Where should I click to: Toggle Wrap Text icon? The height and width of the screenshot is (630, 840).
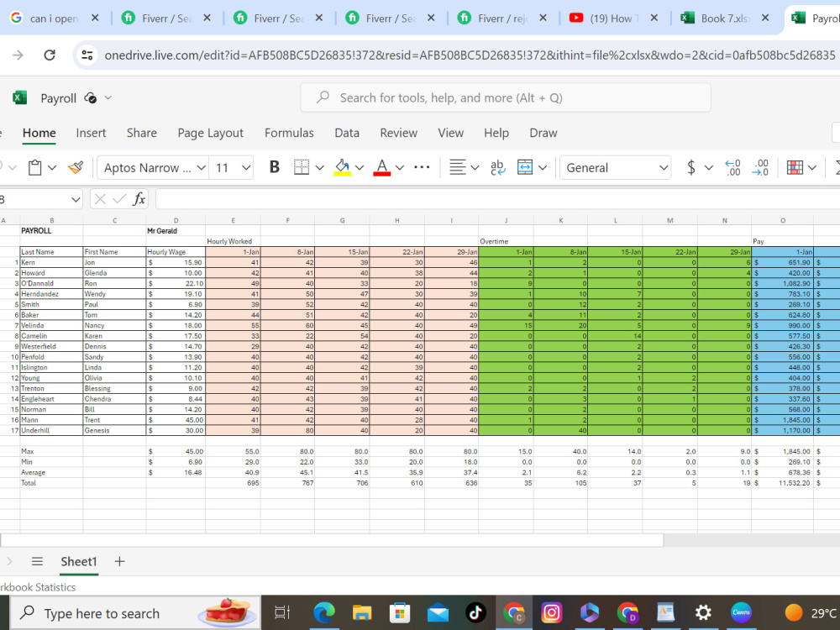click(497, 168)
